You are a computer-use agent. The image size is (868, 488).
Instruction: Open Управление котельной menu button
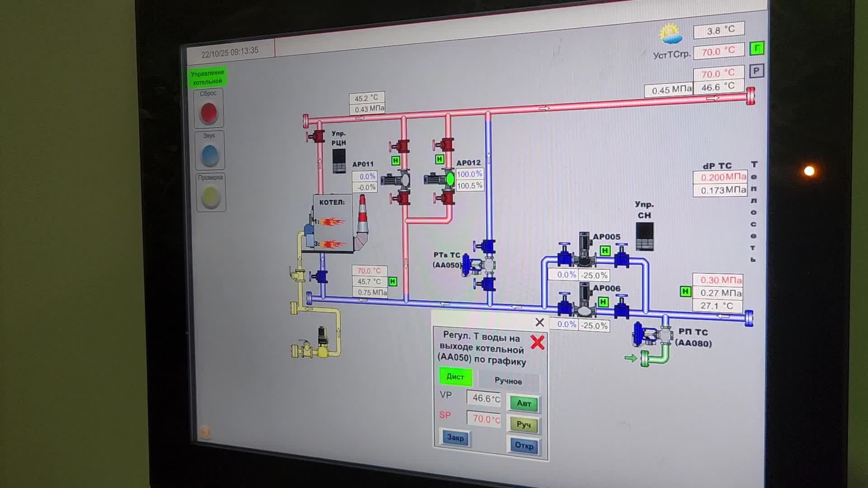tap(207, 77)
